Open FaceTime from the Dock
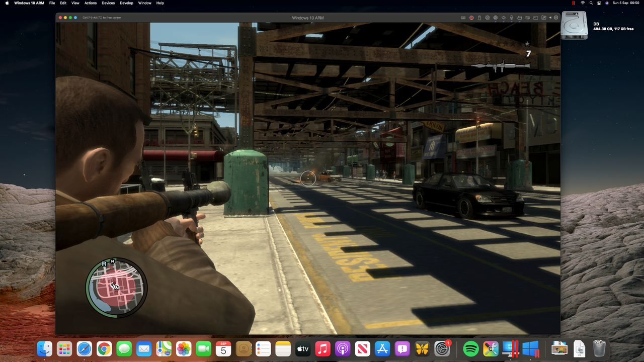This screenshot has width=644, height=362. click(203, 348)
